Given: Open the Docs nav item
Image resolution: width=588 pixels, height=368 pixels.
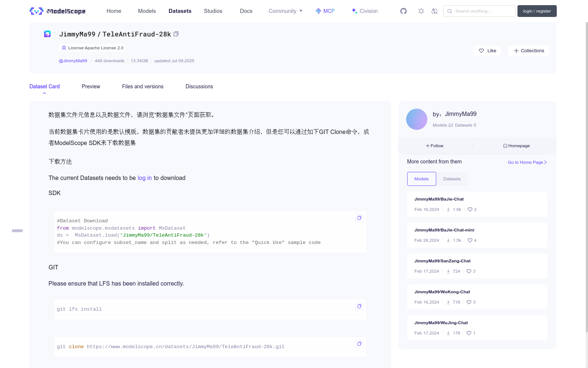Looking at the screenshot, I should click(x=246, y=11).
